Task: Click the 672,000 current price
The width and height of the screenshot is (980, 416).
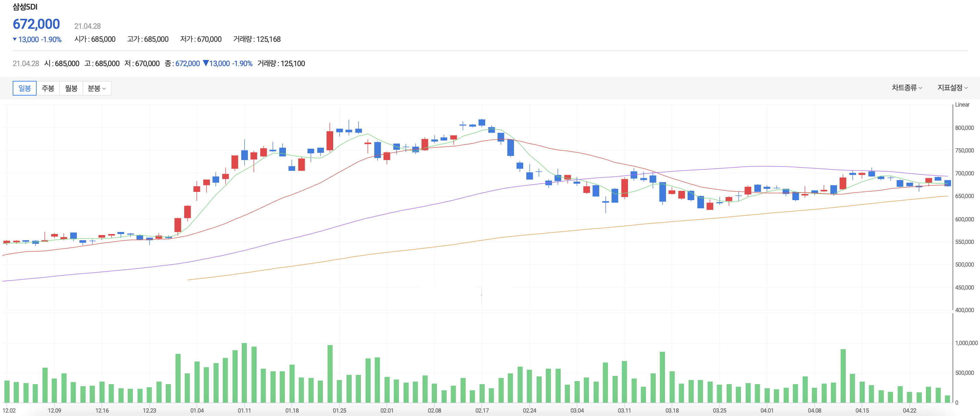Action: 37,24
